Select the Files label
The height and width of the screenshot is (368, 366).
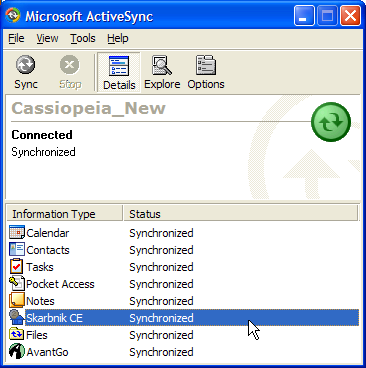pyautogui.click(x=37, y=335)
